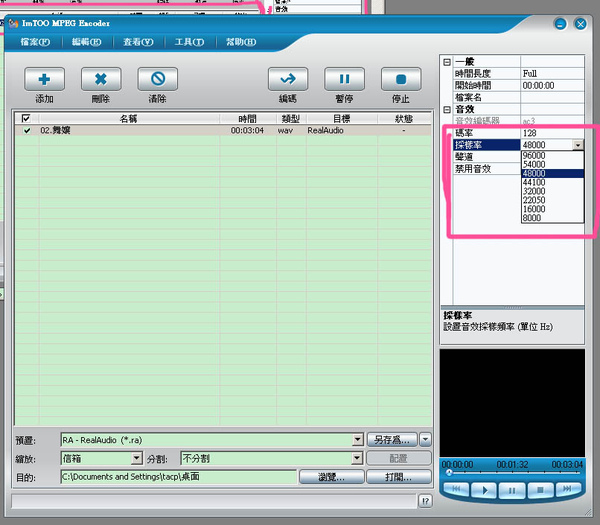Select 32000 in the sample rate list
The width and height of the screenshot is (600, 525).
(553, 191)
